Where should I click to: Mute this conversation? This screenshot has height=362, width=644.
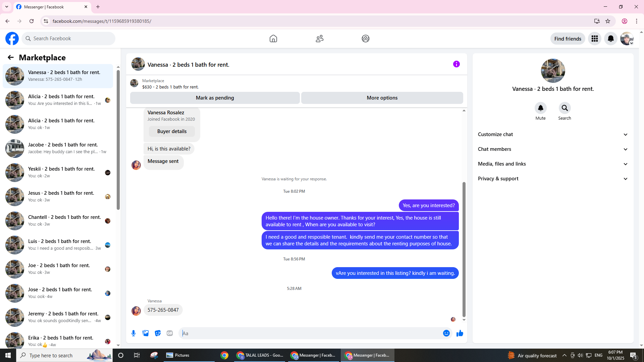pyautogui.click(x=541, y=108)
